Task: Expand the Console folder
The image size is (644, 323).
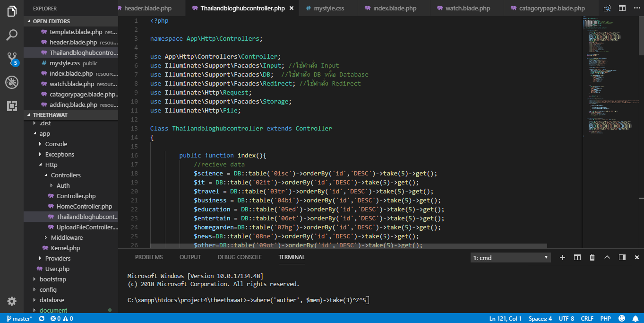Action: click(71, 144)
